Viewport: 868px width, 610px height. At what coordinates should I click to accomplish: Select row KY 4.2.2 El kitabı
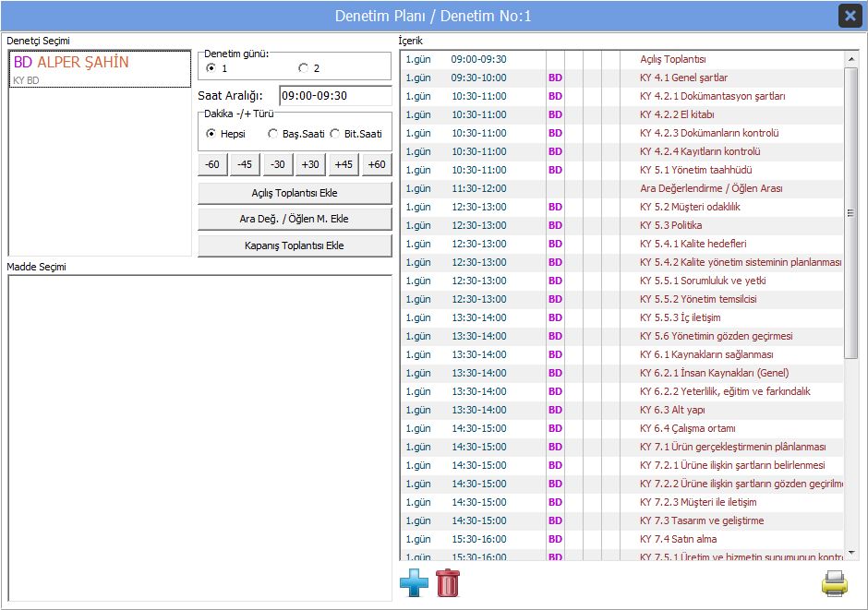[621, 114]
